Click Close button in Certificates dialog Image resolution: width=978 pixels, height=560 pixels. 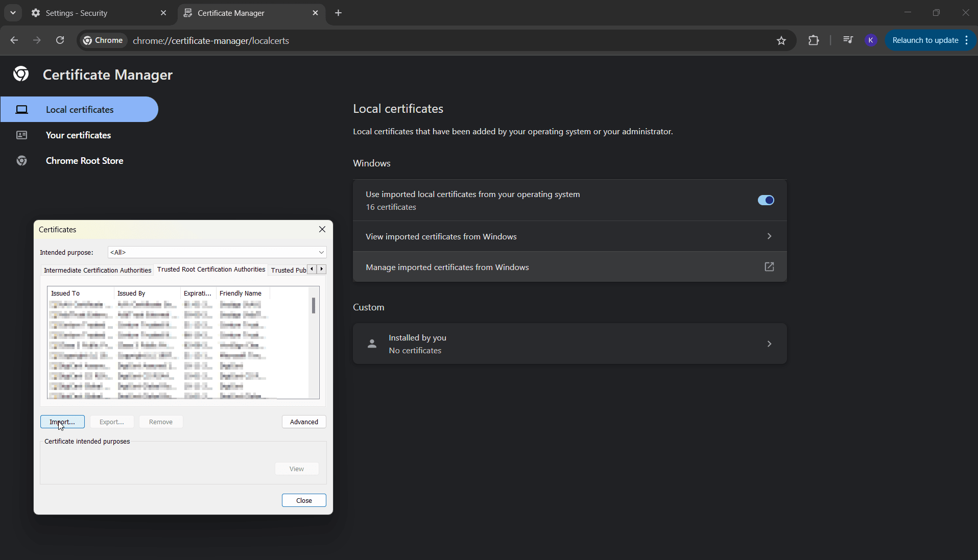pos(304,500)
